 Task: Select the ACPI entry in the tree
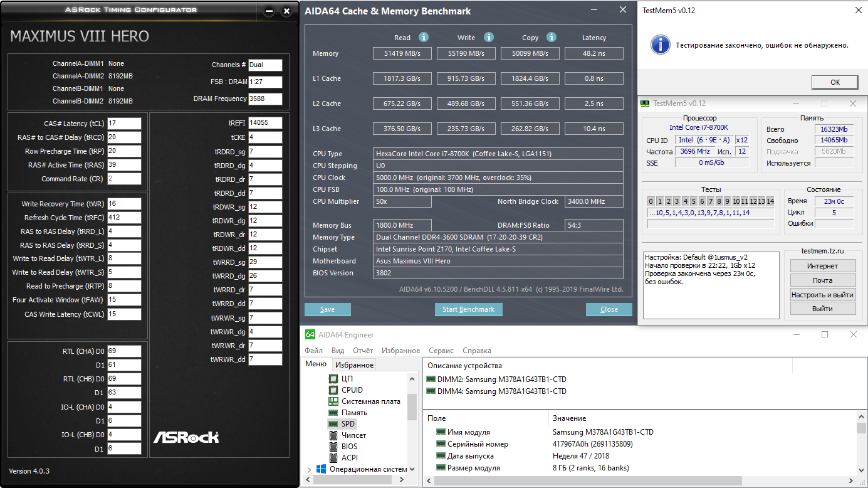(x=343, y=458)
